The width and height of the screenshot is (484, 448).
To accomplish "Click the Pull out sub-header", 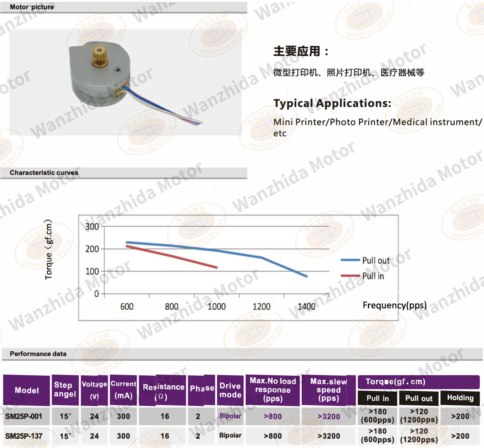I will tap(419, 398).
